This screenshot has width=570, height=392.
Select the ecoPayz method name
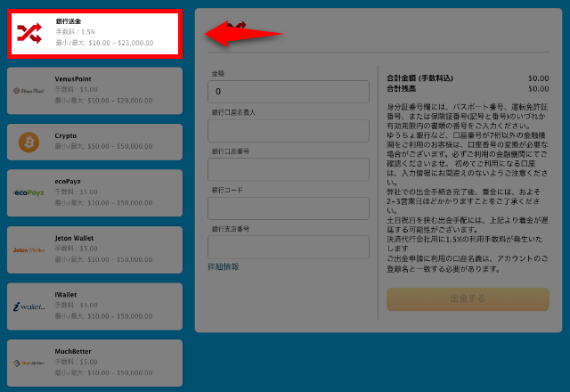coord(68,182)
